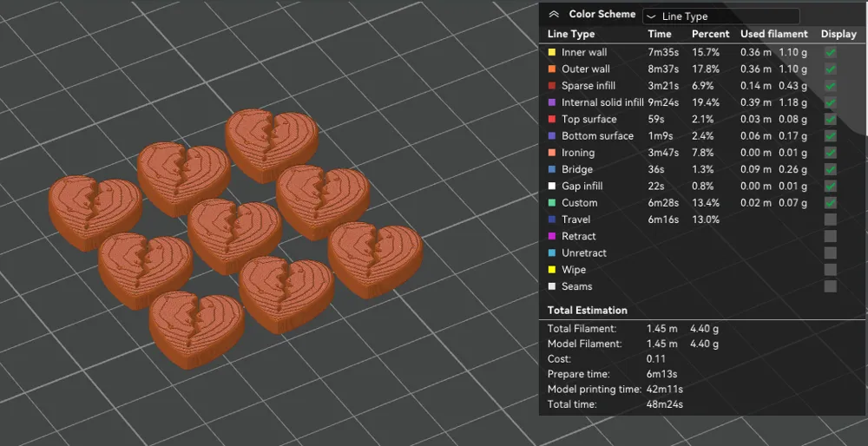Toggle Gap infill display checkbox
This screenshot has width=868, height=446.
coord(830,186)
